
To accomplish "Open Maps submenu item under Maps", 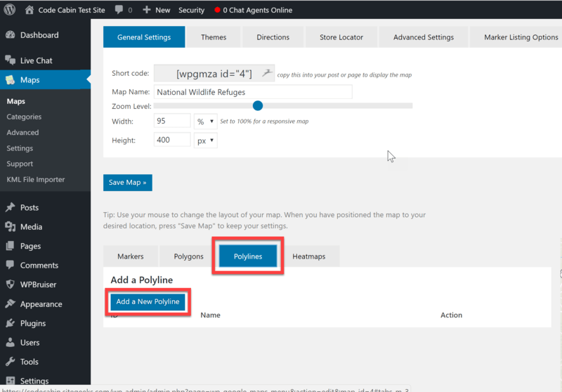I will (15, 101).
